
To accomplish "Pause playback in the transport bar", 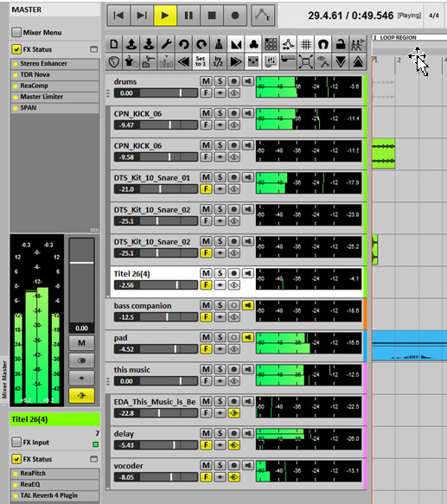I will coord(188,15).
